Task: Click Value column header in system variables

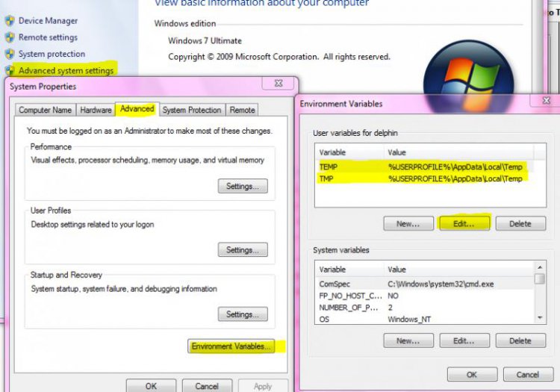Action: click(x=459, y=270)
